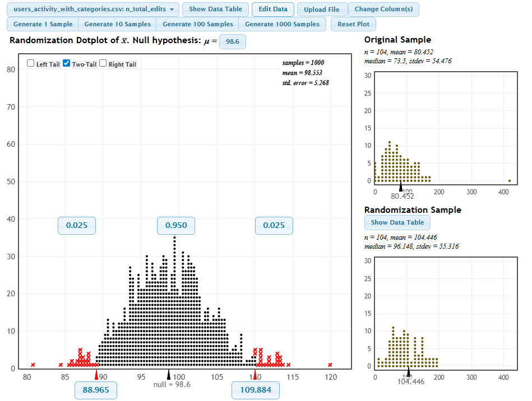Click the middle 0.950 proportion box
This screenshot has height=401, width=532.
(176, 226)
